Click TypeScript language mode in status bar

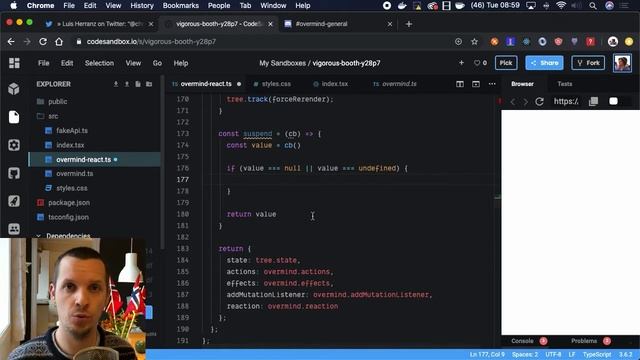click(x=597, y=355)
